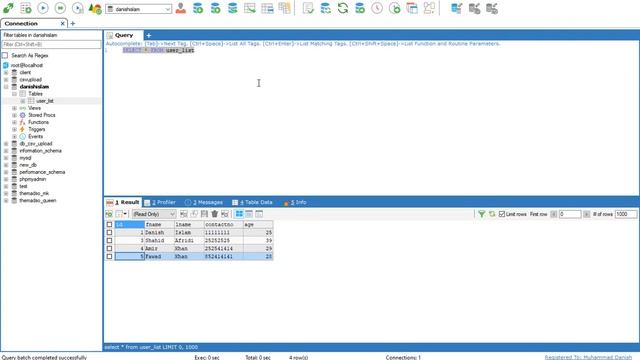Click the contactno column header
The height and width of the screenshot is (360, 640).
223,224
